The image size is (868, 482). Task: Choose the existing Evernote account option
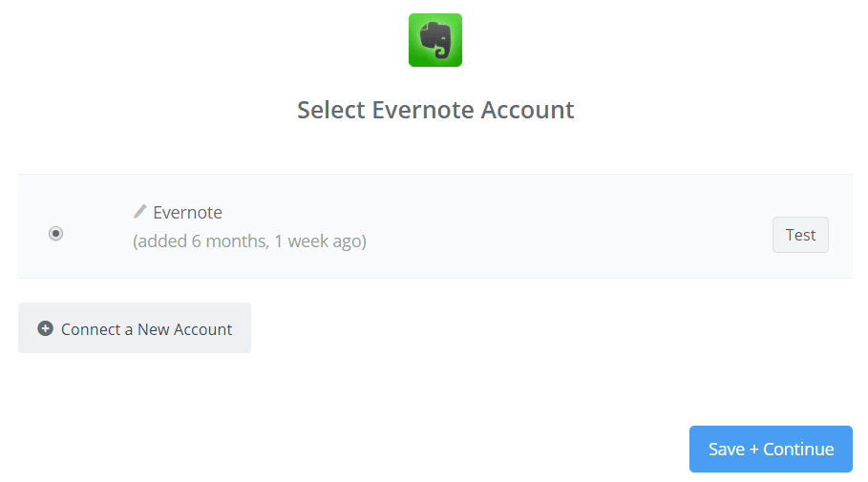(x=56, y=233)
